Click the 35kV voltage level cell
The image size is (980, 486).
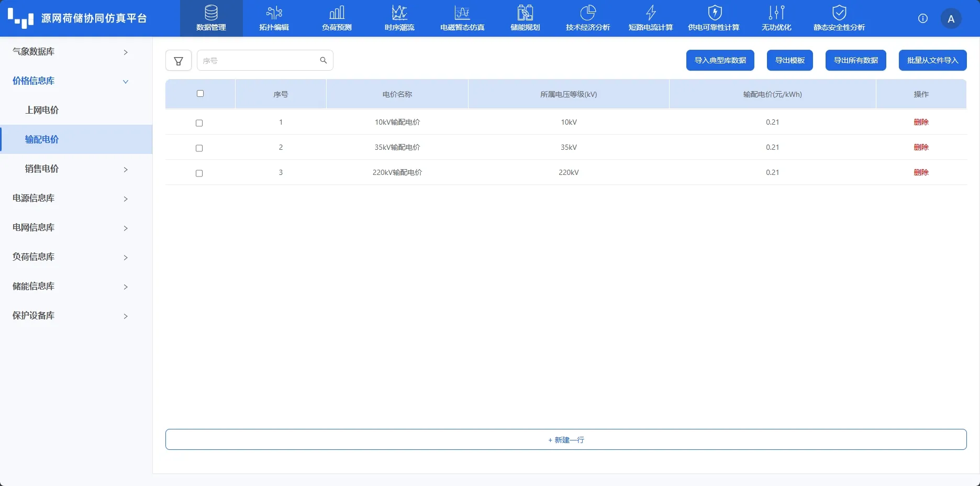coord(569,147)
